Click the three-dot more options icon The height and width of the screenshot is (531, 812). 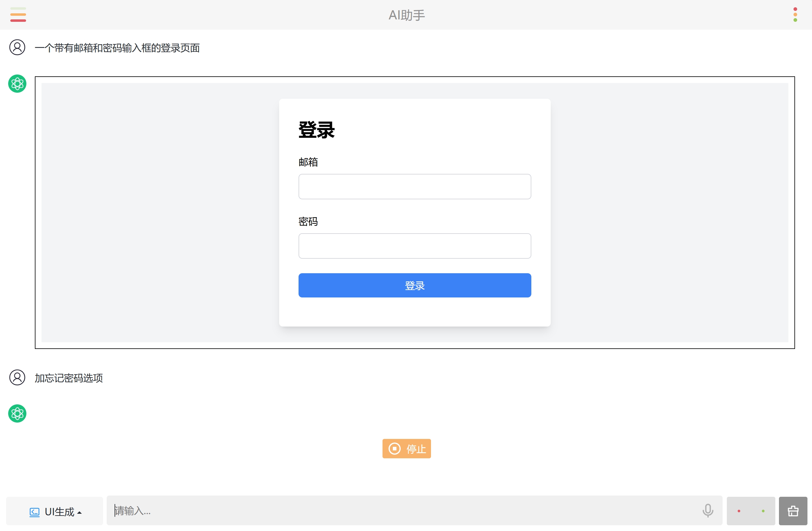click(x=795, y=15)
